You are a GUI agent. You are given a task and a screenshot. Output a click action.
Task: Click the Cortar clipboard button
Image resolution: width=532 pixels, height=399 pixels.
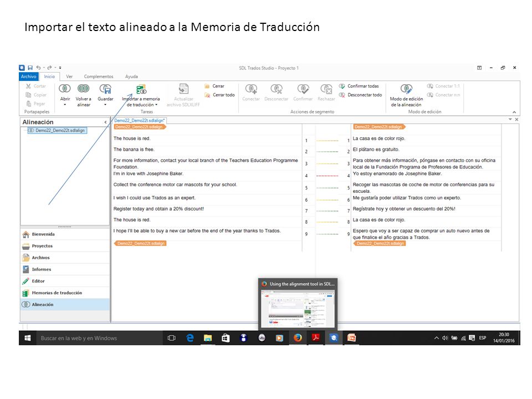coord(35,86)
